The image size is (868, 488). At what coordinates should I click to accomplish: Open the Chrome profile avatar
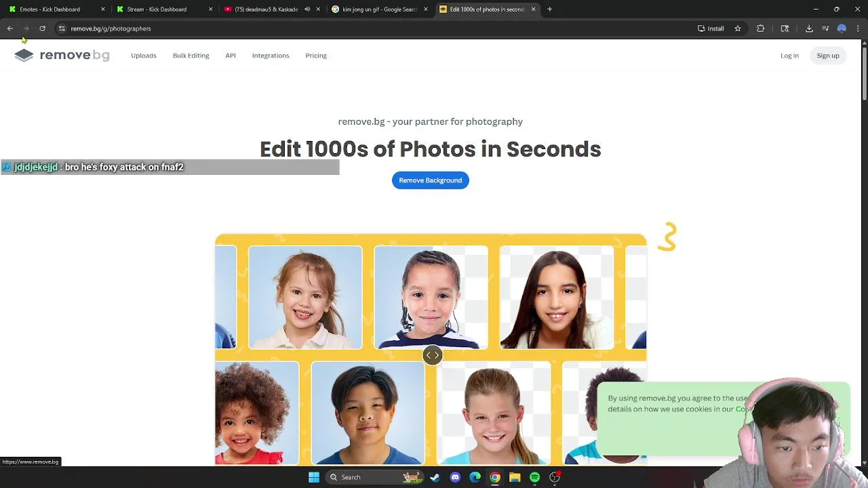(x=842, y=28)
